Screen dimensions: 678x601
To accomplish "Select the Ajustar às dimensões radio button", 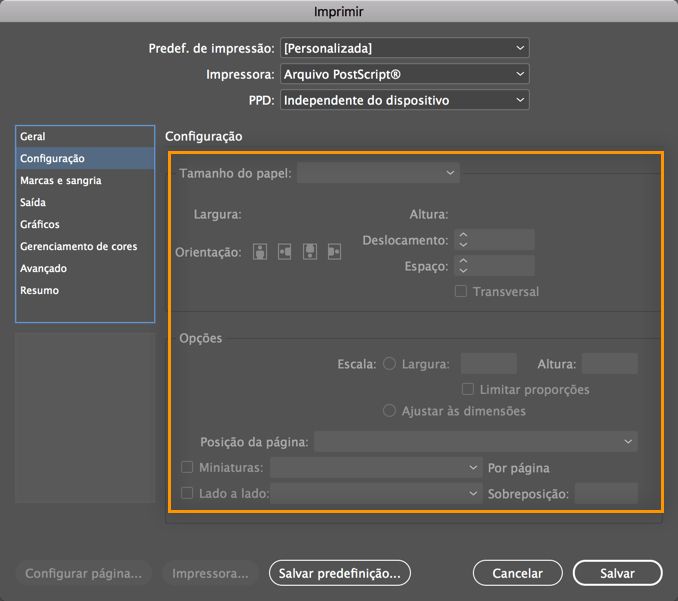I will (390, 411).
